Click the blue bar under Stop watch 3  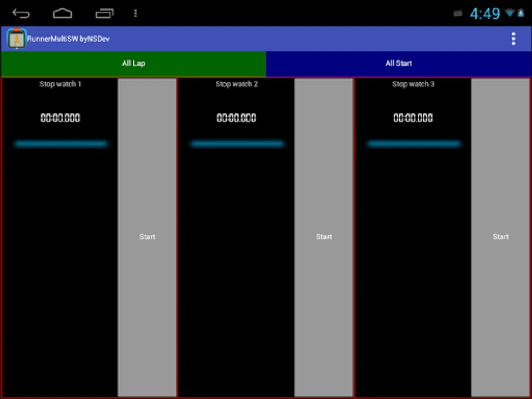pyautogui.click(x=414, y=144)
